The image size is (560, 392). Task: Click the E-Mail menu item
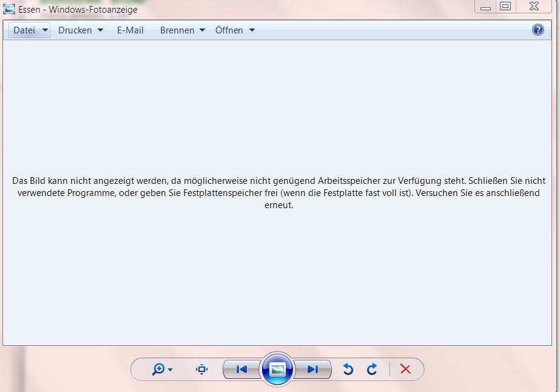coord(130,30)
